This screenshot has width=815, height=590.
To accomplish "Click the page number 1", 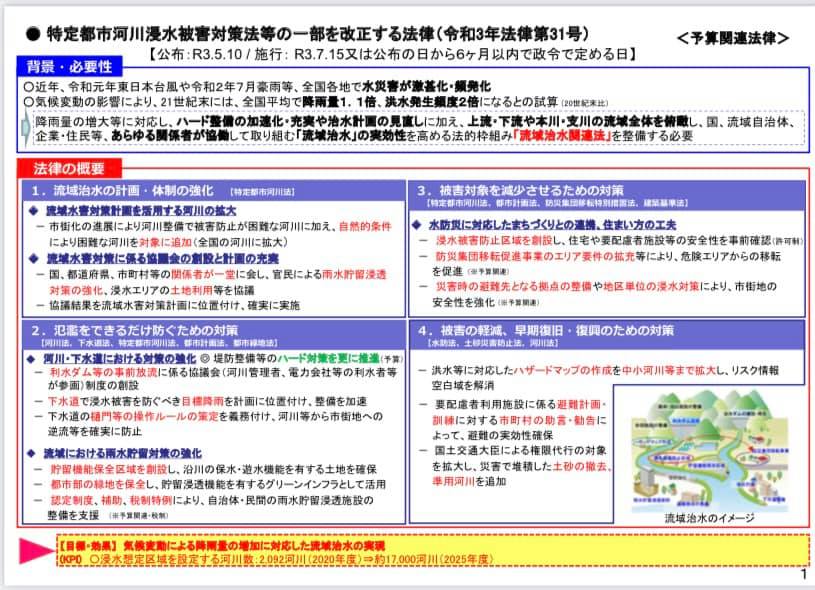I will tap(804, 574).
